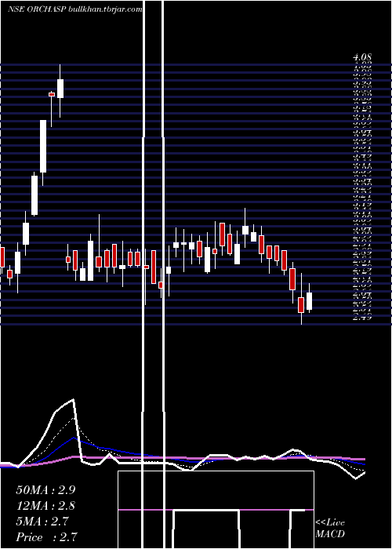
Task: Click the Price : 2.7 value
Action: (46, 537)
